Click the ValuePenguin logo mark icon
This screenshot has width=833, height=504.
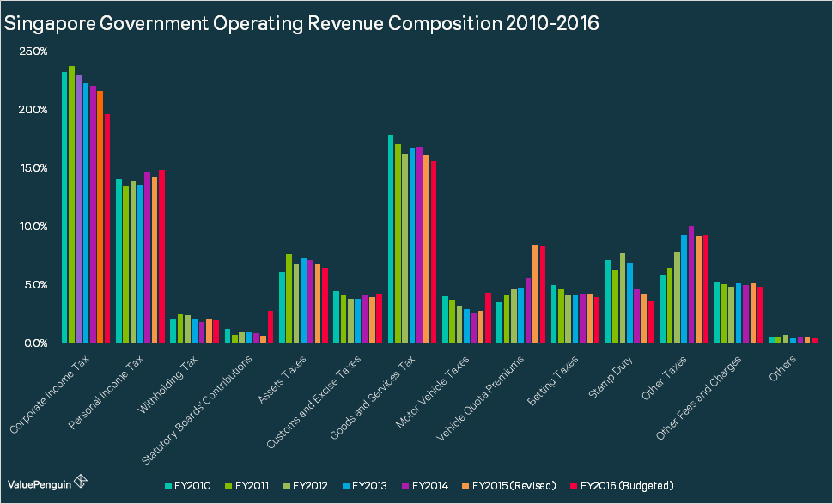(x=80, y=482)
